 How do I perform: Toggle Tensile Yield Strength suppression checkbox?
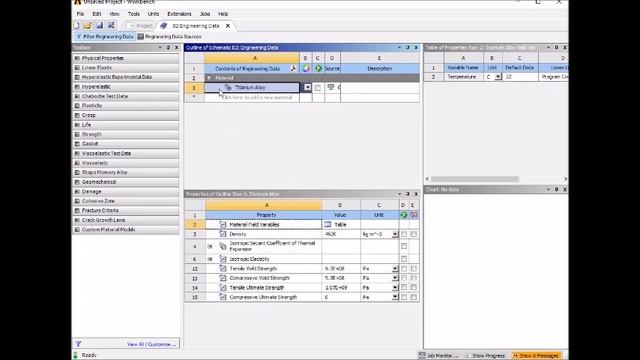404,269
